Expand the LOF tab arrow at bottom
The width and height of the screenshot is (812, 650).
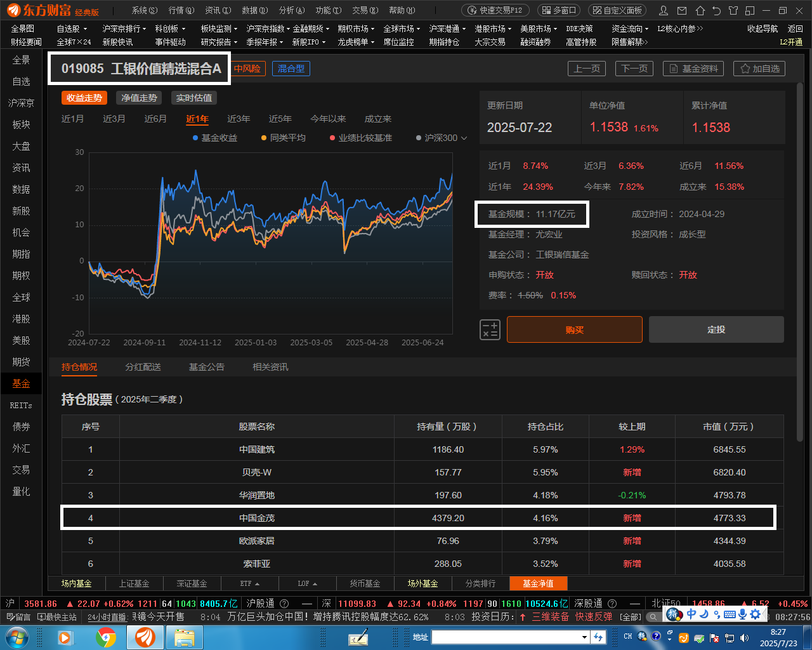pos(315,583)
